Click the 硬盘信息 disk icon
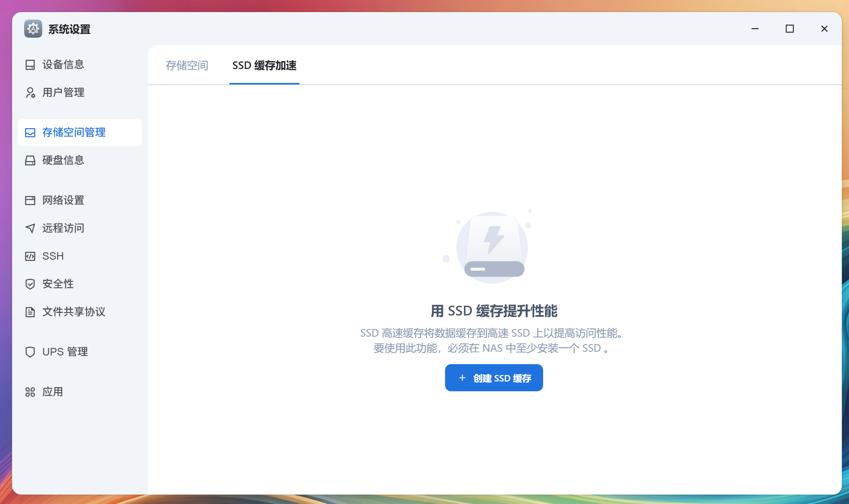This screenshot has width=849, height=504. coord(30,161)
